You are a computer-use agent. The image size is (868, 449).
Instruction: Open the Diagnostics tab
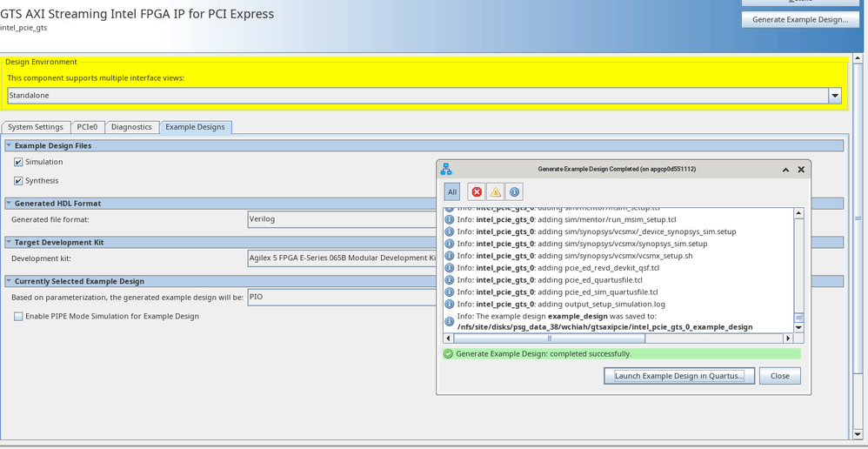131,127
